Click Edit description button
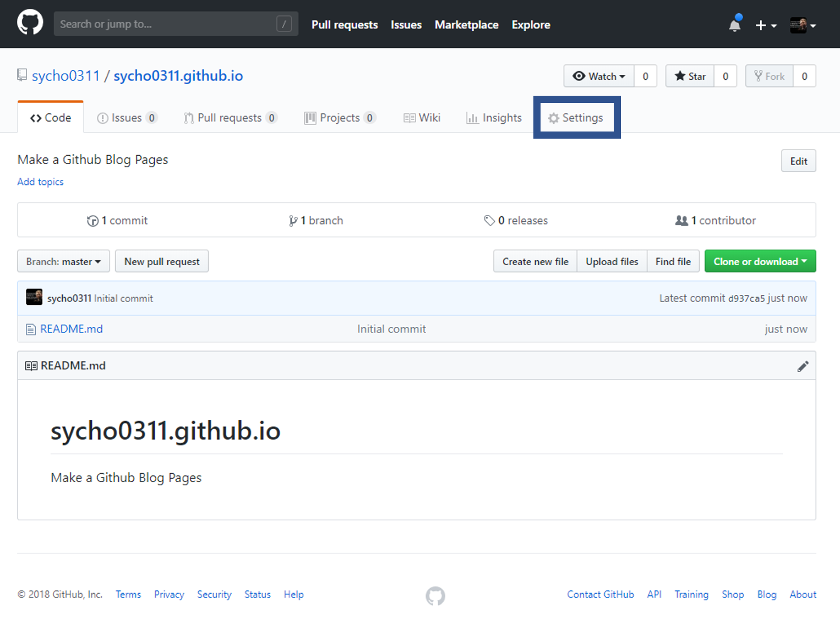The image size is (840, 619). [x=799, y=161]
